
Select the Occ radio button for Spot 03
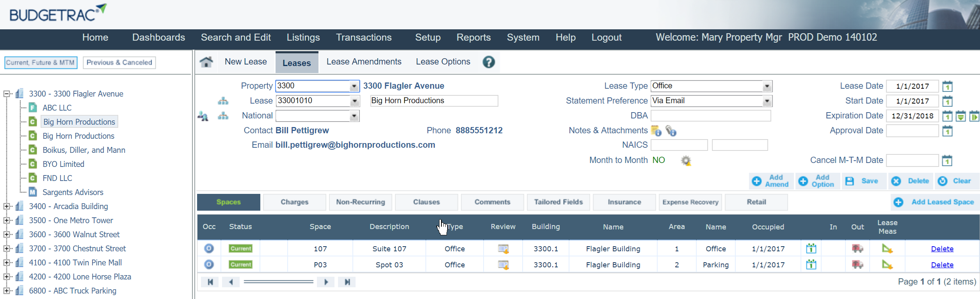209,265
